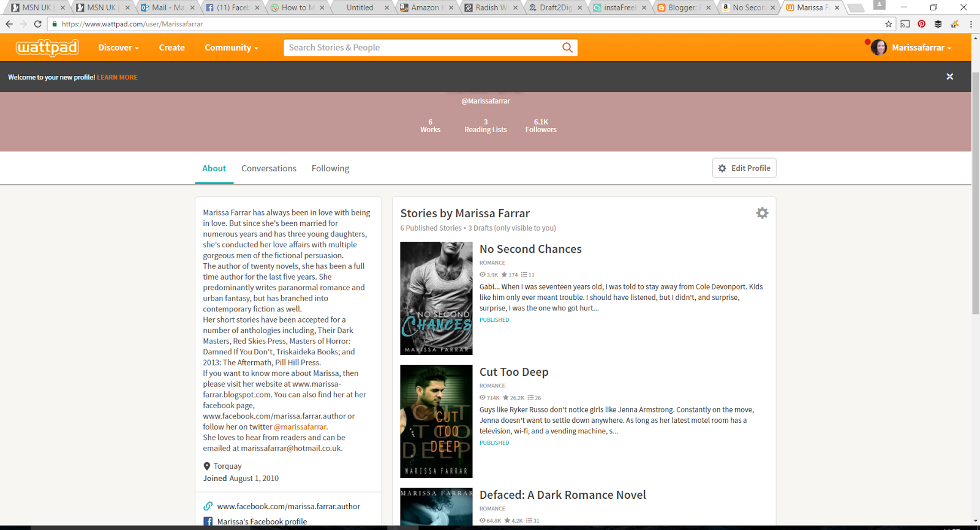Screen dimensions: 980x530
Task: Click the Facebook icon beside Marissa's profile
Action: (x=208, y=522)
